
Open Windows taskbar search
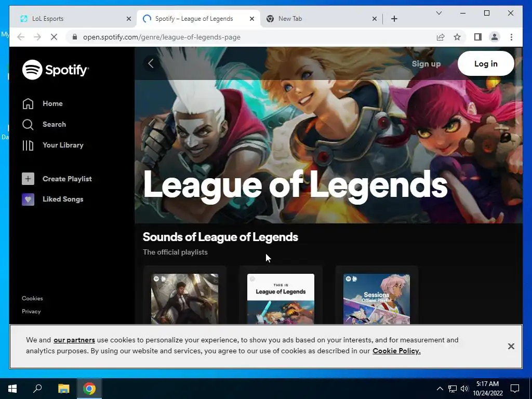37,389
